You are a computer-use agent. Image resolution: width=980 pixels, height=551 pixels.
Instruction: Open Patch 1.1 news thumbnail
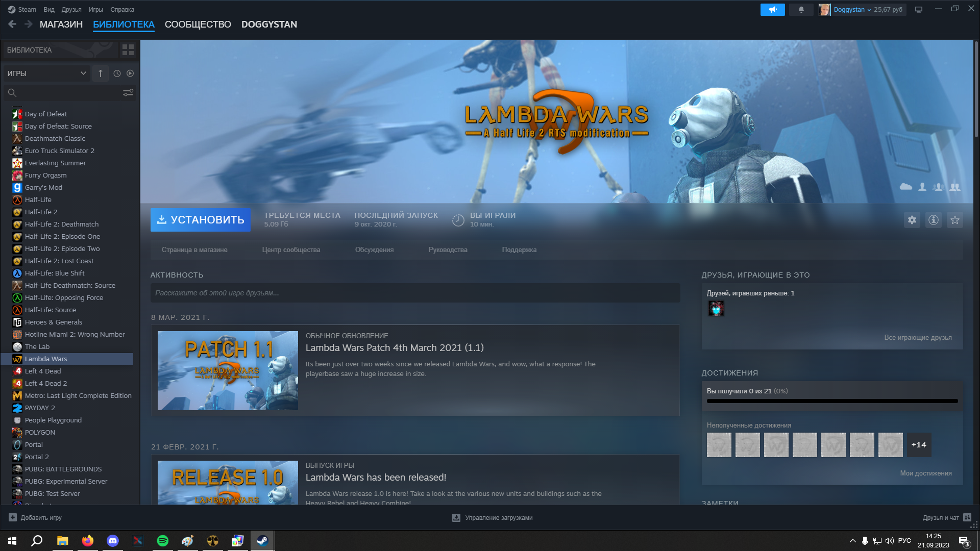228,370
